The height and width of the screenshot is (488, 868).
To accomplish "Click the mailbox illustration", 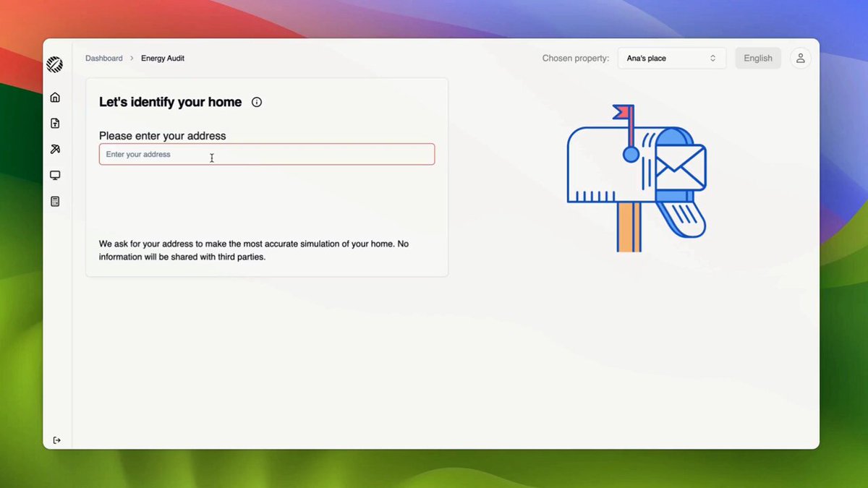I will pyautogui.click(x=637, y=178).
